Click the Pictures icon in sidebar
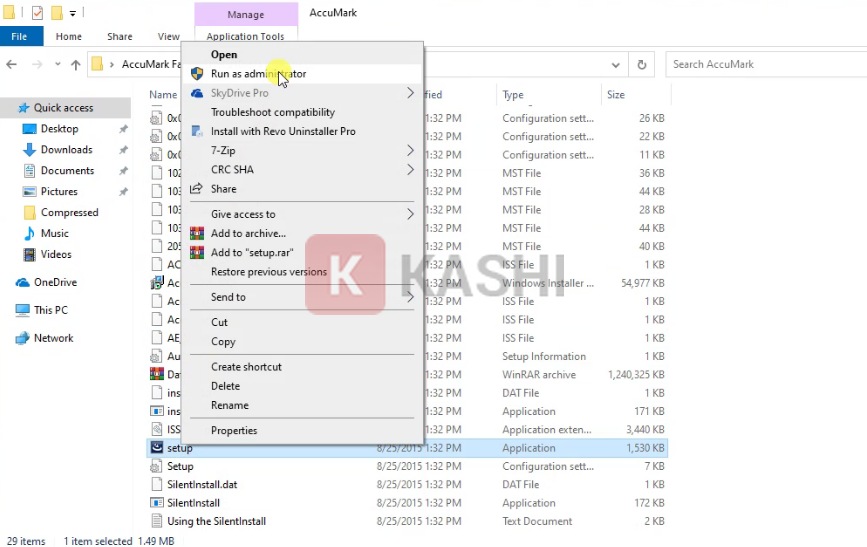The height and width of the screenshot is (547, 867). click(x=29, y=192)
